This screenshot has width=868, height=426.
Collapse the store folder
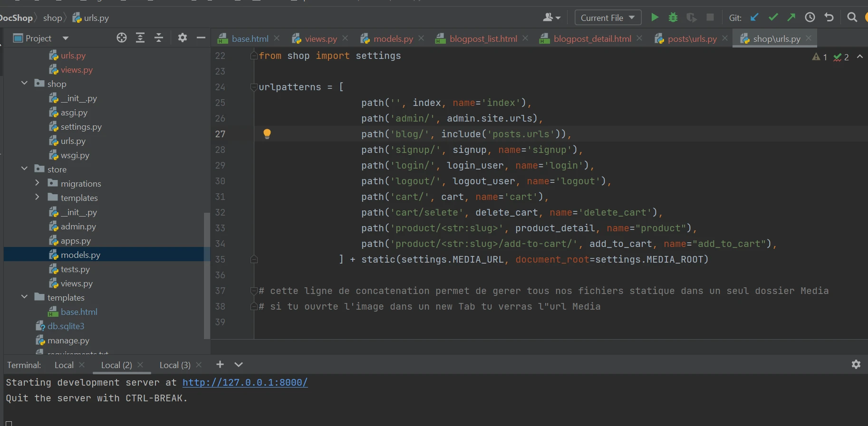25,169
